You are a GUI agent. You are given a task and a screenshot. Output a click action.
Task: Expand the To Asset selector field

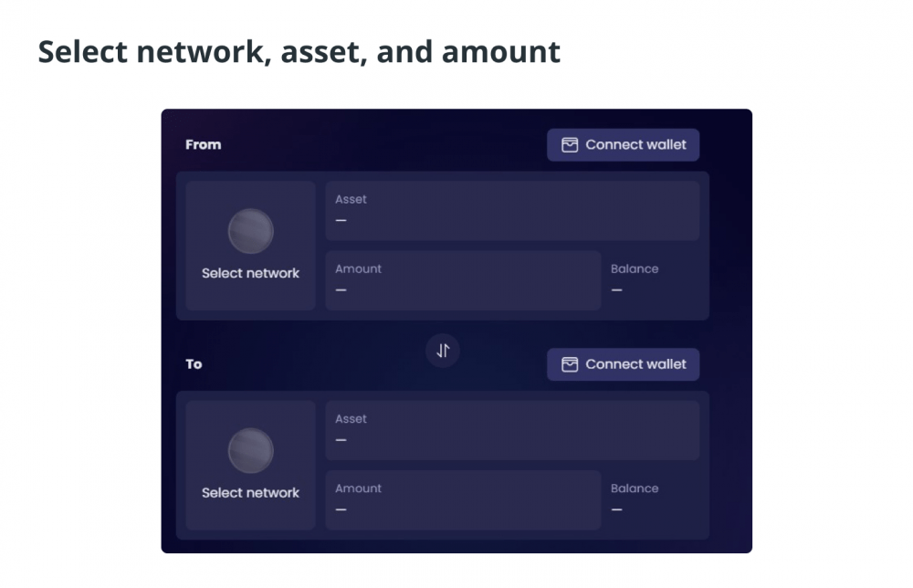pyautogui.click(x=512, y=430)
